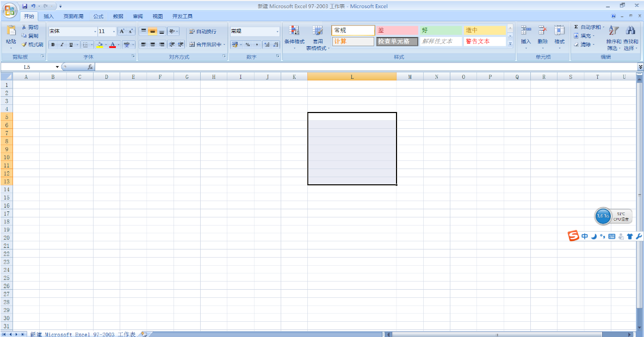Click the Paste (粘贴) clipboard icon
The width and height of the screenshot is (644, 337).
[11, 30]
